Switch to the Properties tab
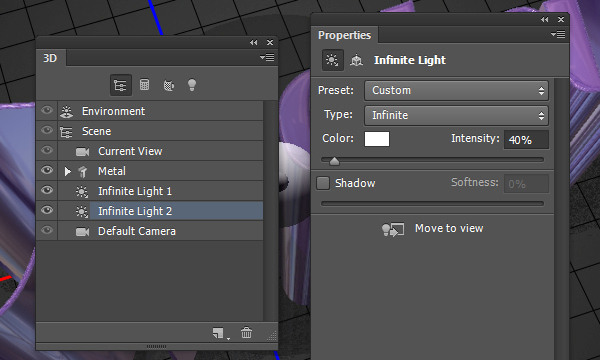The height and width of the screenshot is (360, 600). point(344,35)
